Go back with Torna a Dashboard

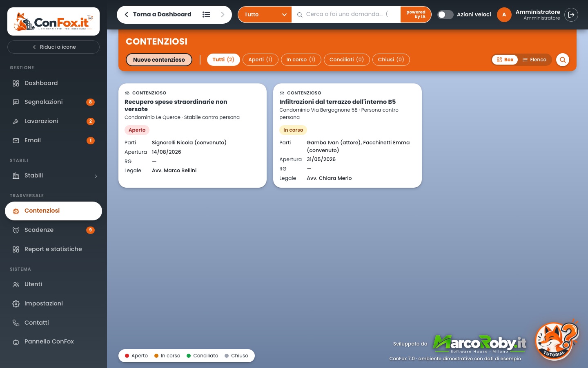(158, 15)
